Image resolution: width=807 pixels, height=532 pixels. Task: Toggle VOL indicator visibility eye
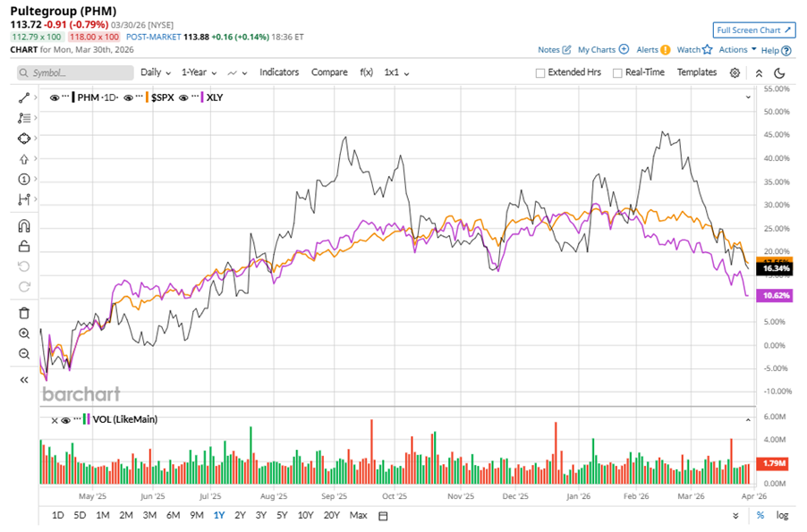pos(66,420)
